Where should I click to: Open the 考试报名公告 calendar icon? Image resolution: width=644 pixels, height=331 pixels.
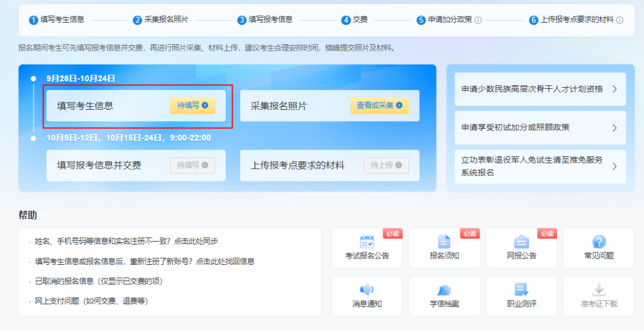tap(367, 242)
